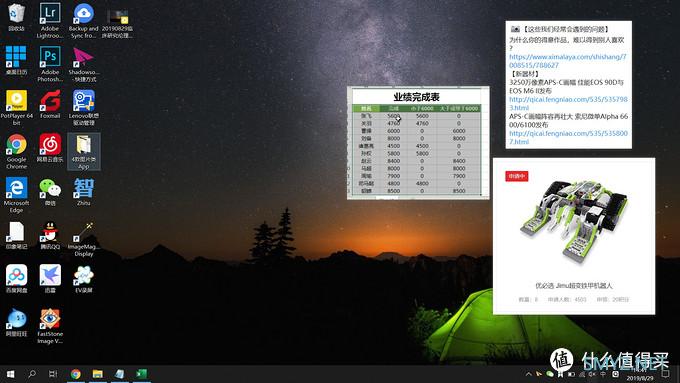Open the fengniao 5358007.html link
This screenshot has height=383, width=680.
click(568, 137)
